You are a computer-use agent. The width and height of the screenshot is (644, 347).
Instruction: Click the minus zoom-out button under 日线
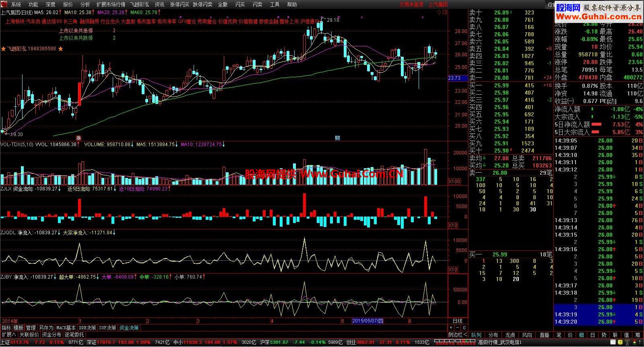point(458,328)
